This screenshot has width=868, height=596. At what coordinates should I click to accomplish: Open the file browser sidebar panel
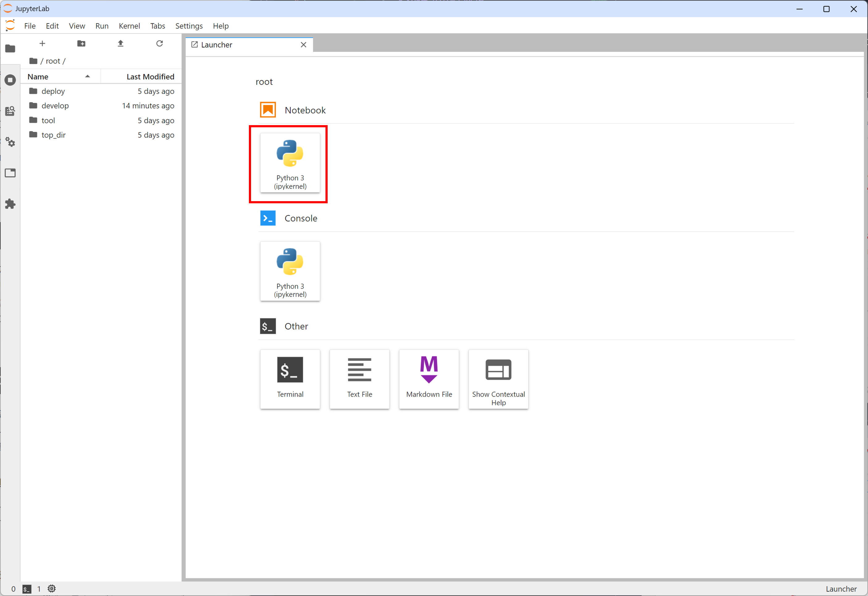(x=10, y=49)
